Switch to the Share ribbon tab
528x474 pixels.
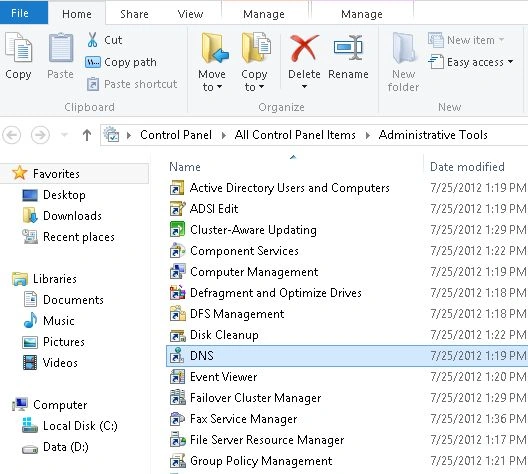(x=134, y=14)
